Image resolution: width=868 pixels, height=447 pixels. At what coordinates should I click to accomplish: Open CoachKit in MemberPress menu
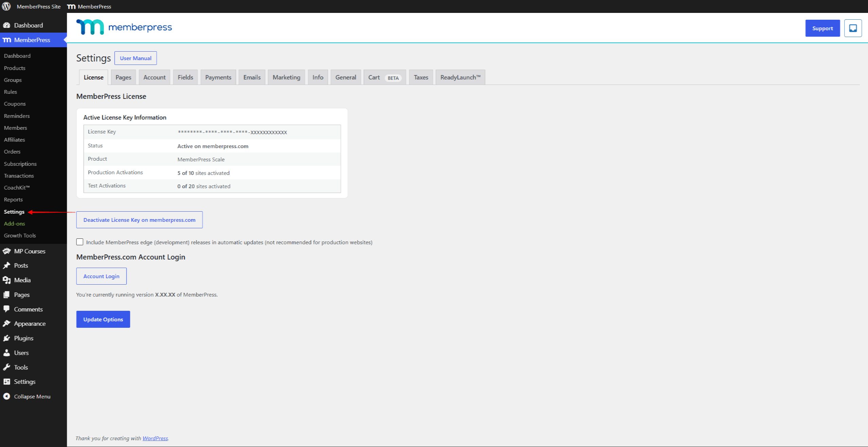click(x=17, y=187)
